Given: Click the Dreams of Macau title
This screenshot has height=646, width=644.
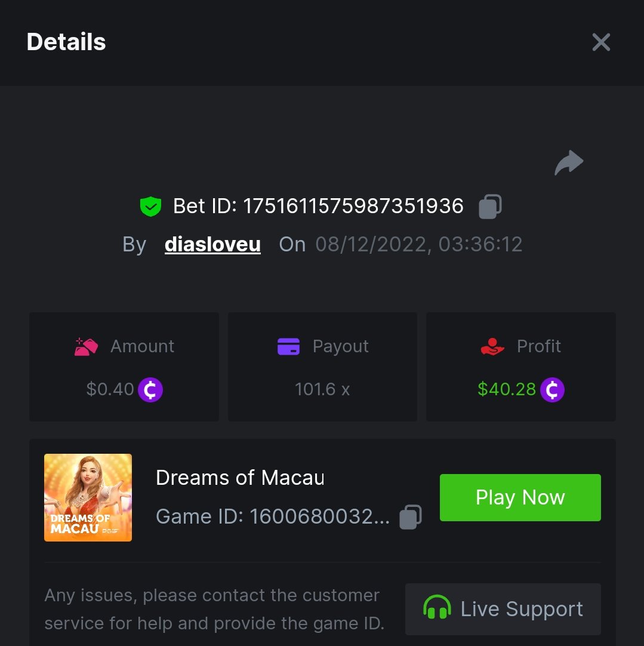Looking at the screenshot, I should click(240, 478).
